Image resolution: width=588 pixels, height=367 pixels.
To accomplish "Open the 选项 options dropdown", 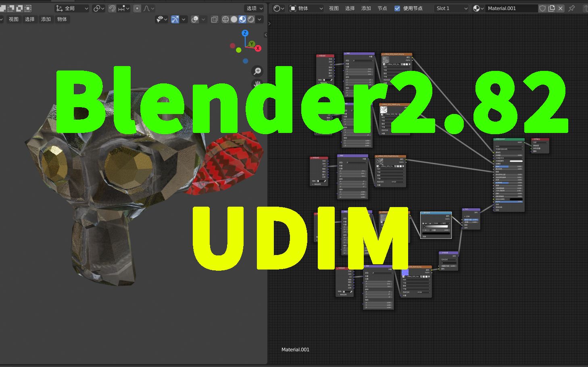I will click(x=254, y=8).
